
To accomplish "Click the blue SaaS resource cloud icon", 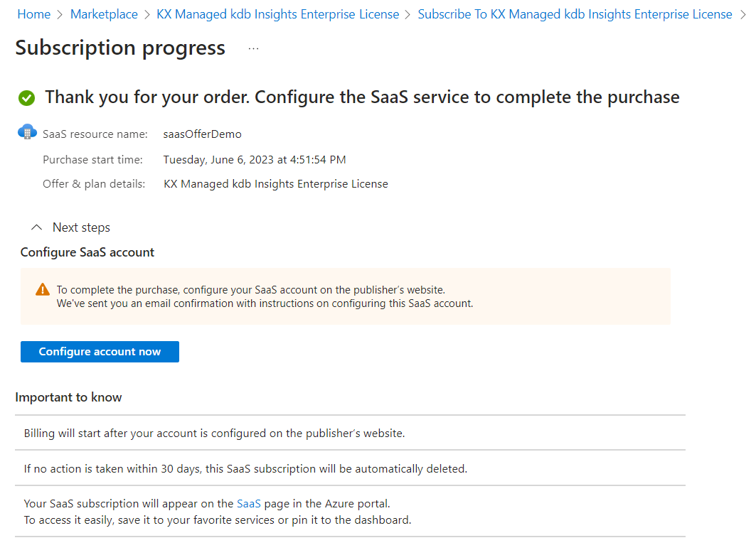I will tap(27, 132).
